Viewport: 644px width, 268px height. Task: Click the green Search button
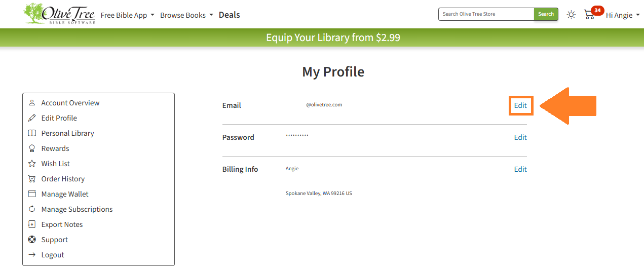(546, 14)
